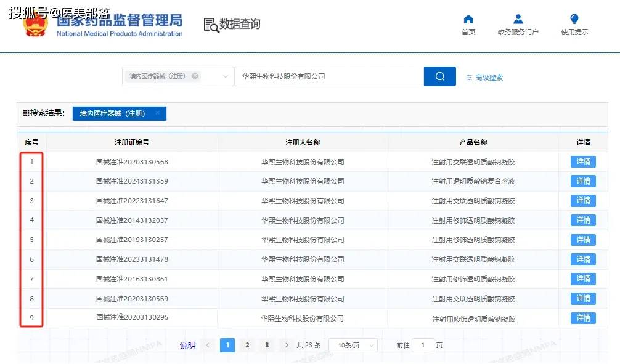
Task: Click the 序号 column header
Action: point(31,142)
